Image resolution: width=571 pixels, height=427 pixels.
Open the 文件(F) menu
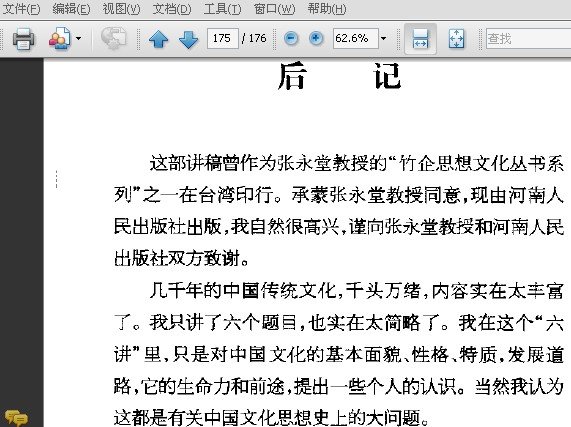21,8
